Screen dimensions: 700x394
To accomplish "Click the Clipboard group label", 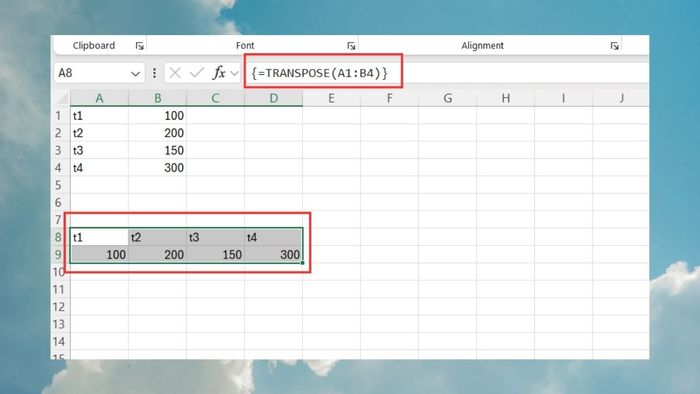I will click(x=94, y=46).
